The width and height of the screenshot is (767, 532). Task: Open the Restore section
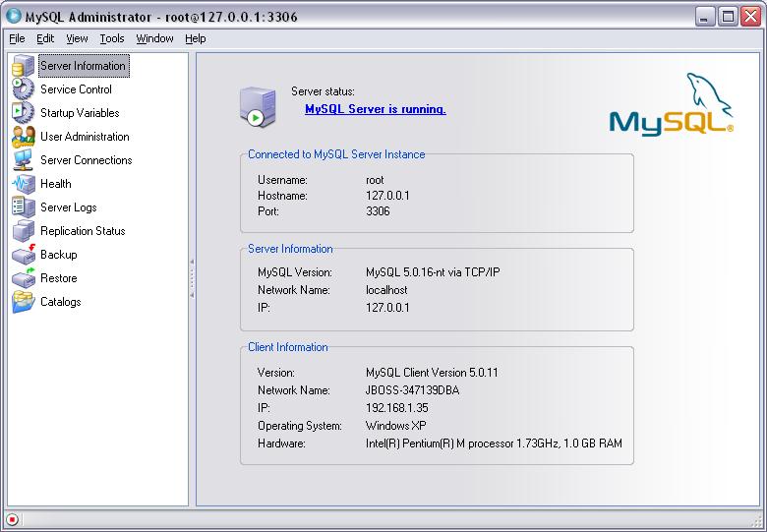(59, 277)
